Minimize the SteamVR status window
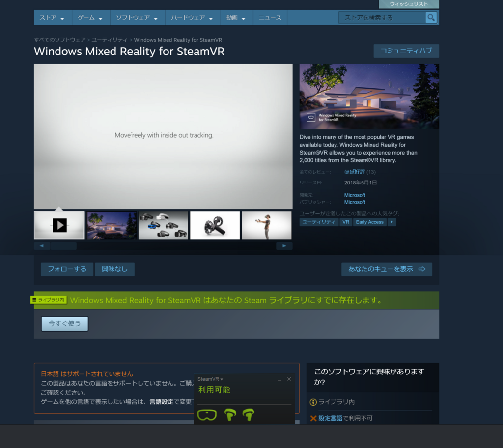The width and height of the screenshot is (503, 448). (x=279, y=379)
